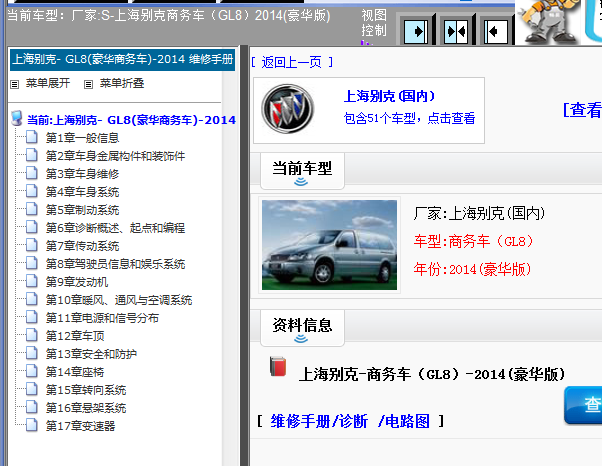Click the page icon for 第1章一般信息
602x466 pixels.
[x=31, y=137]
